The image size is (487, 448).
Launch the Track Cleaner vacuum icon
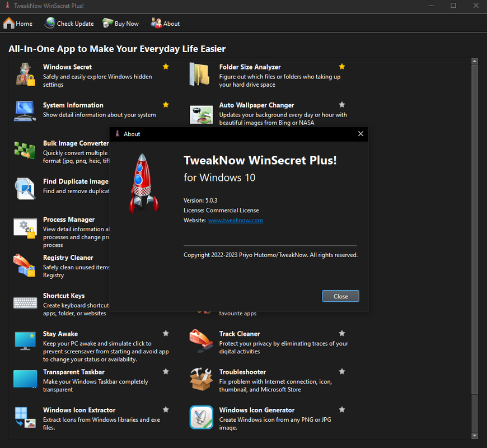[x=202, y=341]
